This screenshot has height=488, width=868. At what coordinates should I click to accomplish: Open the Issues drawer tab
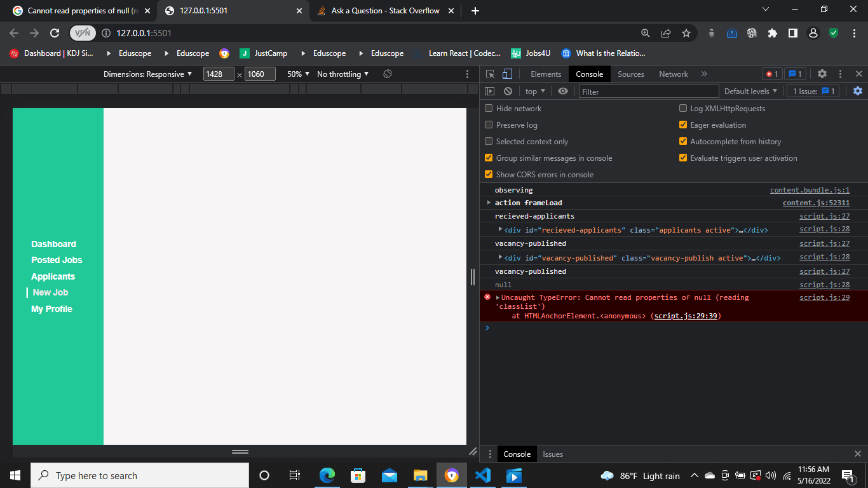(553, 454)
